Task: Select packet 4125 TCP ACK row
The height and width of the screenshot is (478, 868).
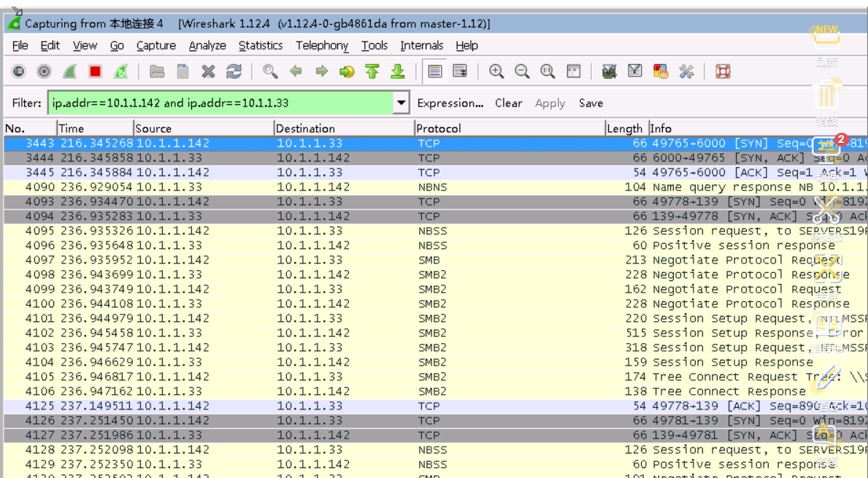Action: tap(436, 406)
